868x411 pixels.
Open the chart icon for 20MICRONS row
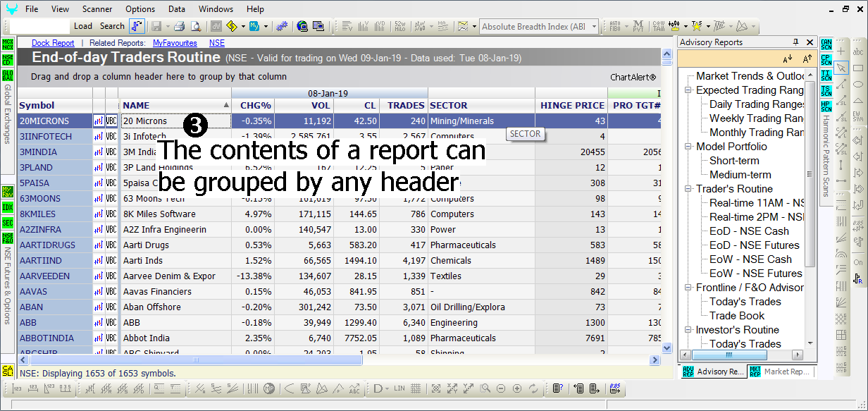(99, 121)
